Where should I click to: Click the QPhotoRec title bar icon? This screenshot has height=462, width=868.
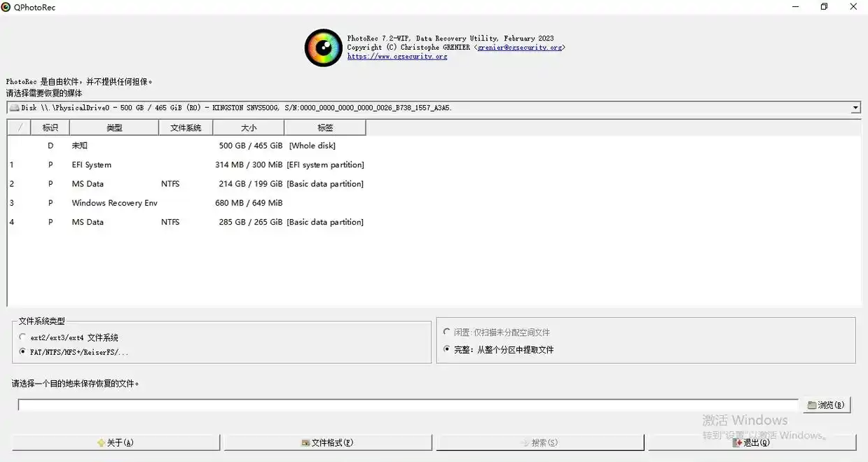(6, 7)
